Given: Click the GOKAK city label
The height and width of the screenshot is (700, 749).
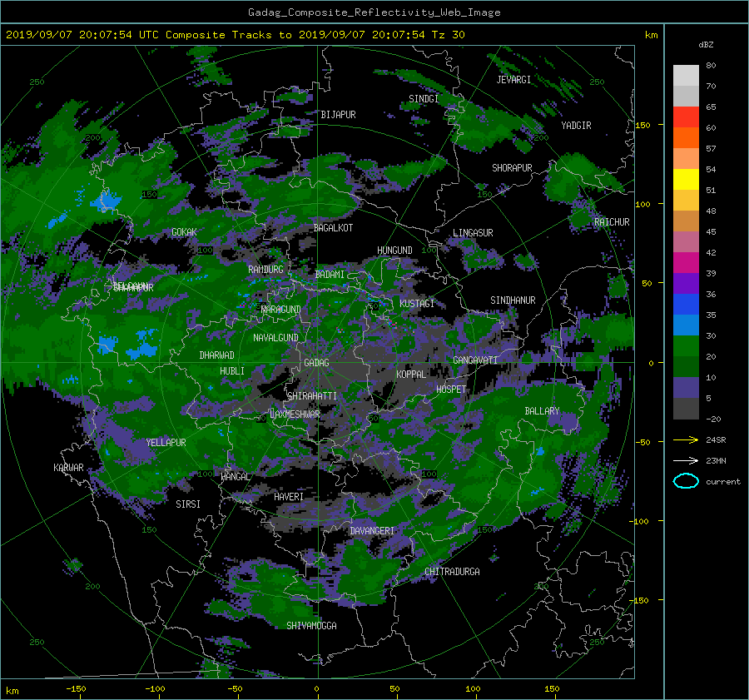Looking at the screenshot, I should click(184, 232).
